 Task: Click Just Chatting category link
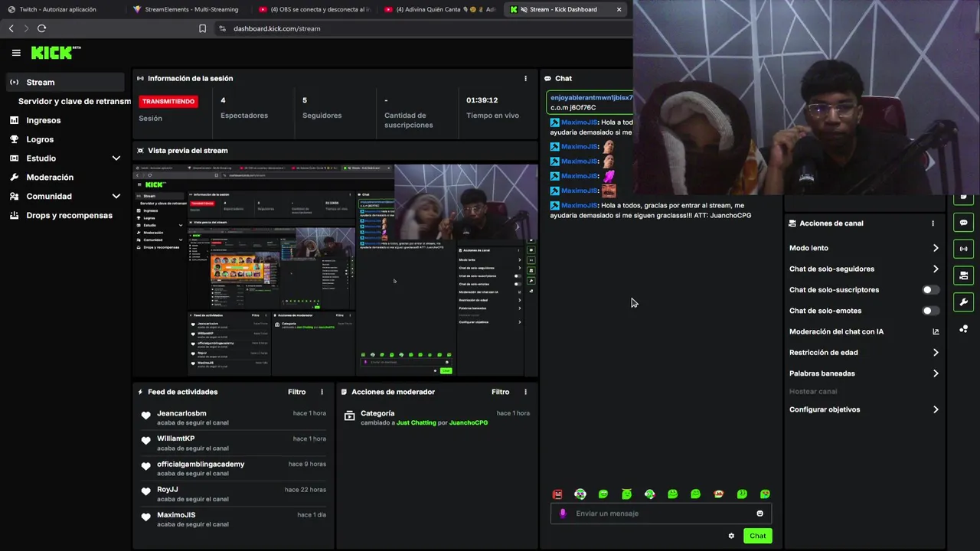416,423
